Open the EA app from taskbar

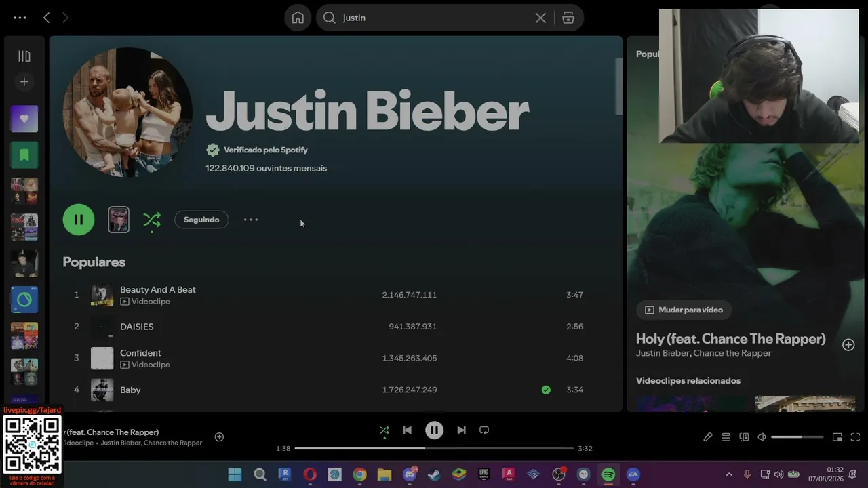(x=633, y=474)
